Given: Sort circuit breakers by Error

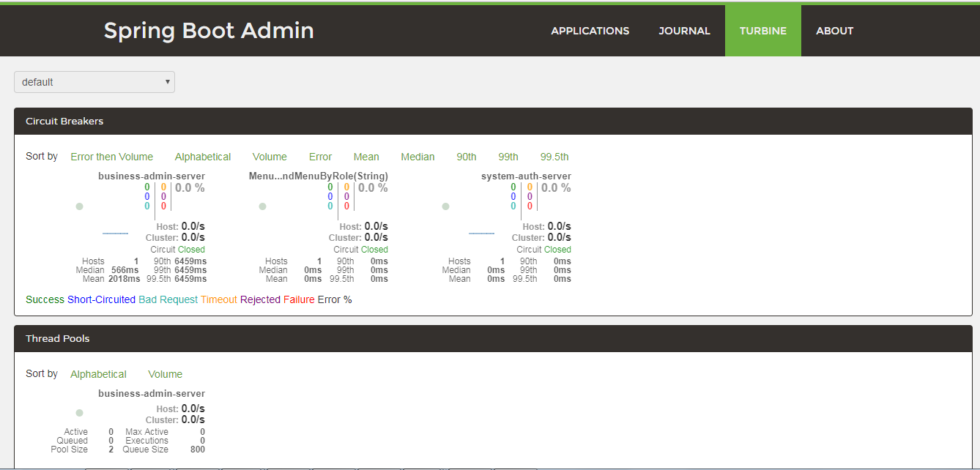Looking at the screenshot, I should coord(320,157).
